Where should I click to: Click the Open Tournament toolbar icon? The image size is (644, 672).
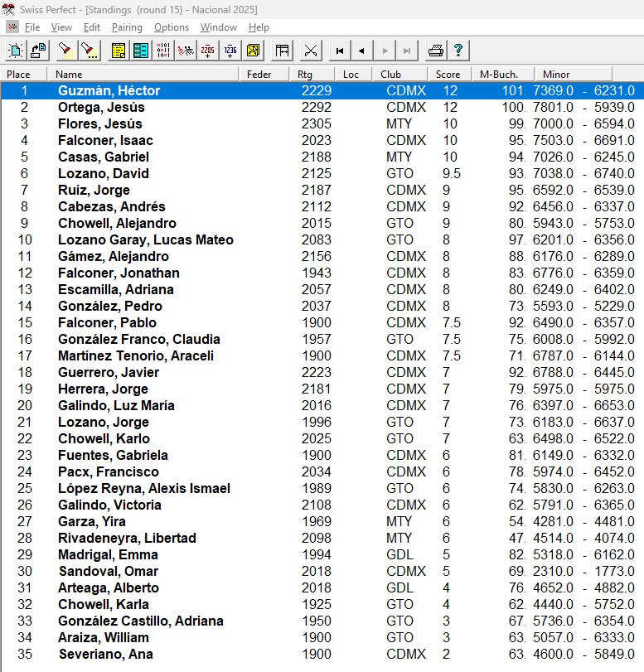tap(39, 51)
